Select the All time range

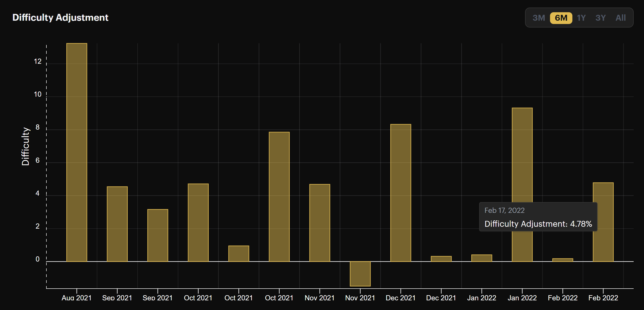(x=620, y=17)
